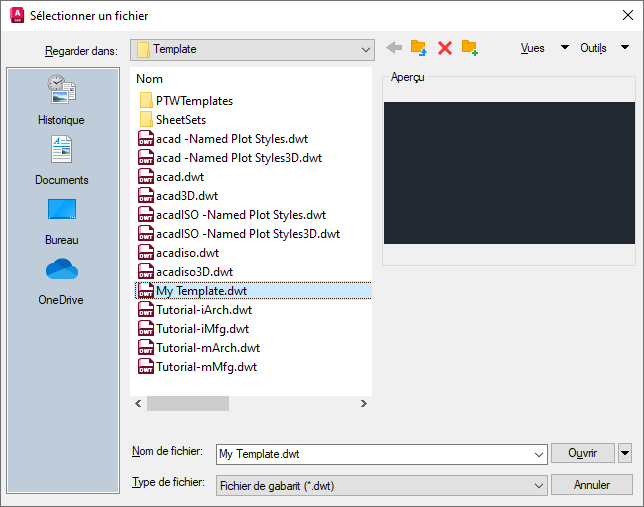The height and width of the screenshot is (507, 644).
Task: Click the Annuler button
Action: coord(591,485)
